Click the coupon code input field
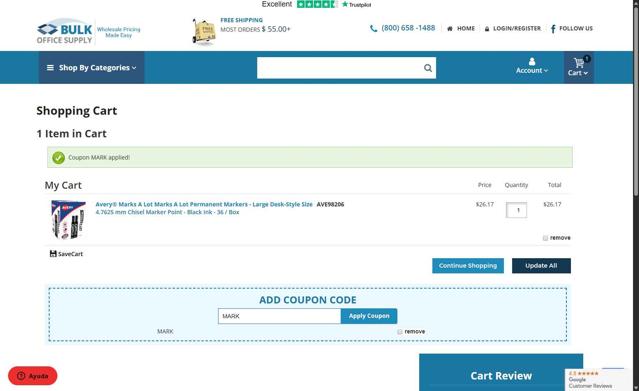Screen dimensions: 639x391 point(279,316)
